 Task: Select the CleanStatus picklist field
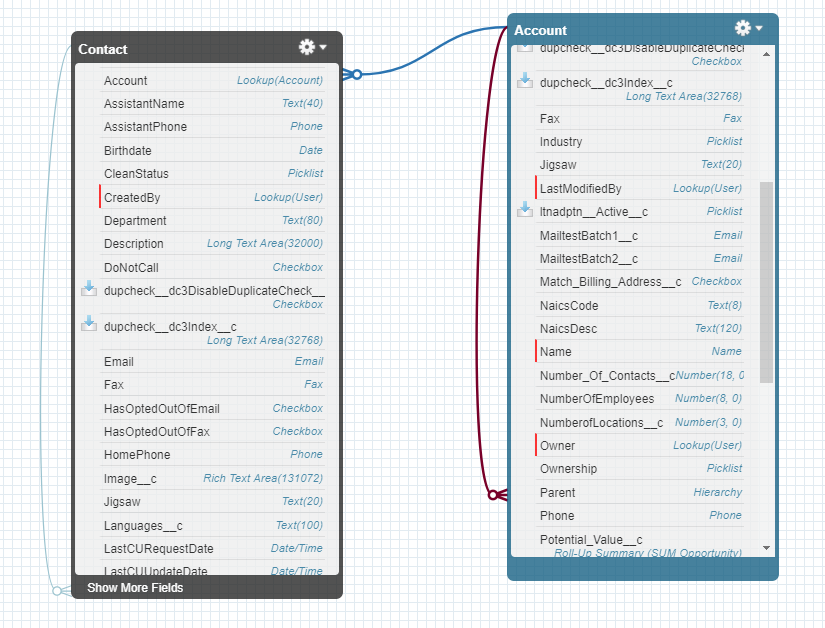[x=213, y=174]
